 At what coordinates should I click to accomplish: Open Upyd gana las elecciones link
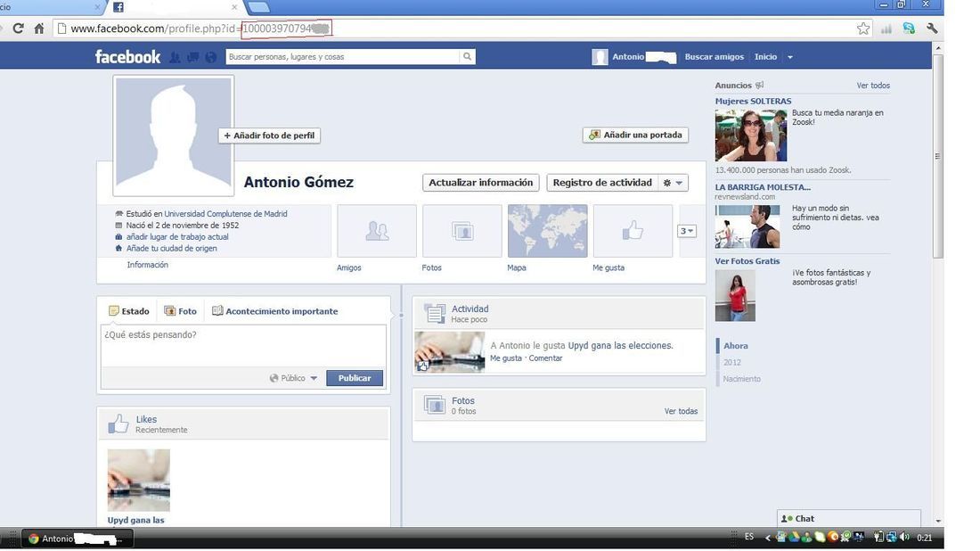click(x=620, y=345)
